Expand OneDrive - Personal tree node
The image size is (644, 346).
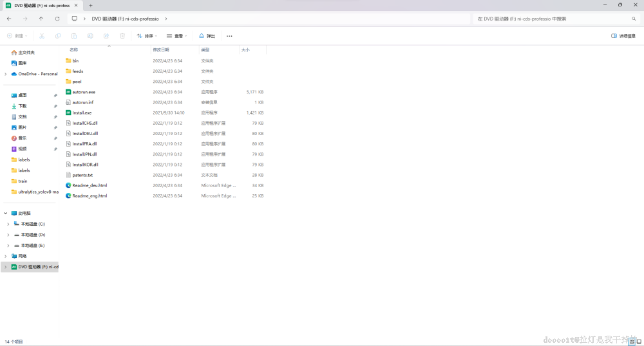pyautogui.click(x=5, y=74)
